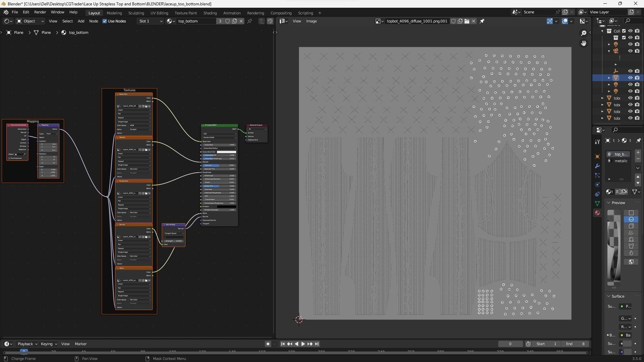This screenshot has width=644, height=362.
Task: Switch to the Shading workspace tab
Action: [x=210, y=13]
